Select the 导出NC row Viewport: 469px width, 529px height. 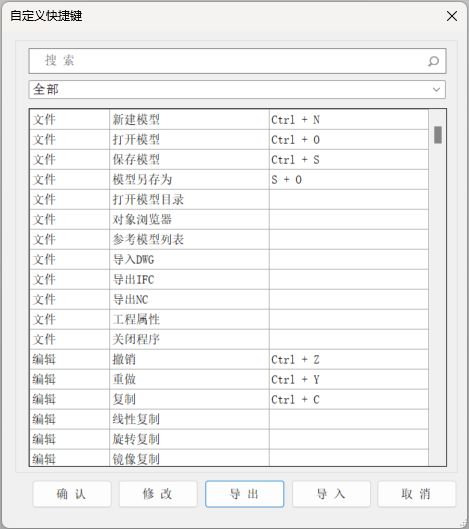[x=229, y=299]
